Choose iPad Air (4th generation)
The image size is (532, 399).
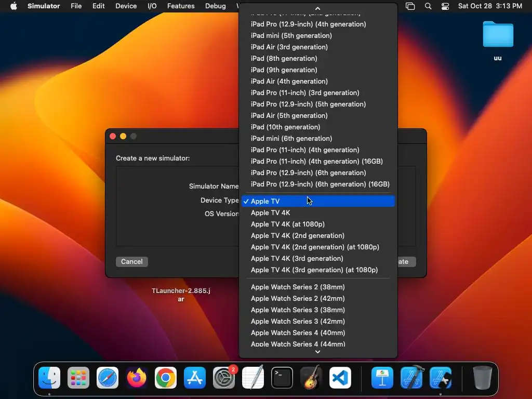tap(318, 82)
